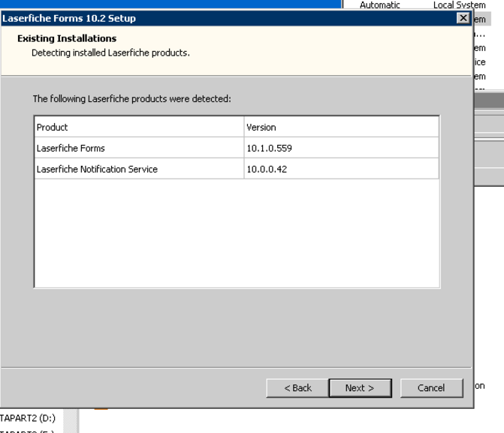The width and height of the screenshot is (504, 433).
Task: Select the Laserfiche Notification Service row
Action: coord(237,169)
